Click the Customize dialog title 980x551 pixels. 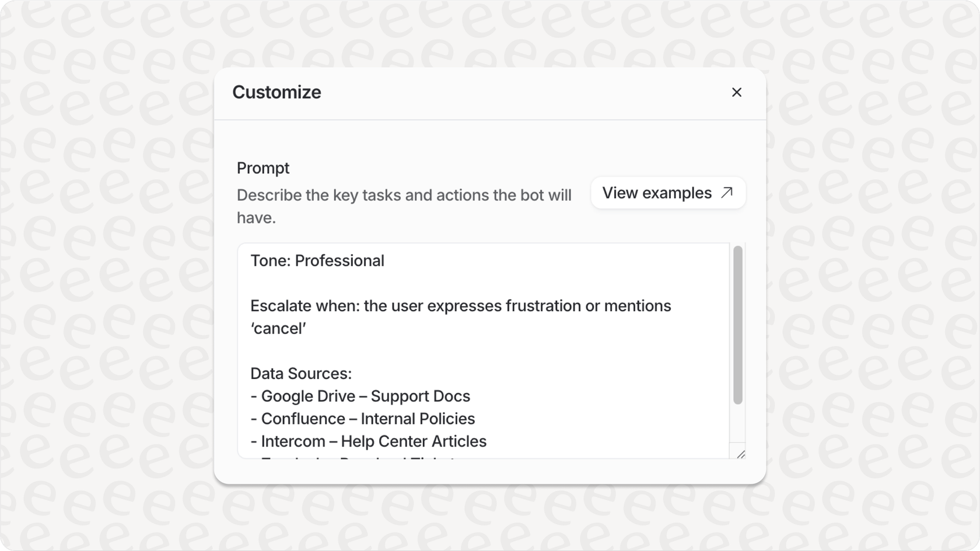pos(276,92)
